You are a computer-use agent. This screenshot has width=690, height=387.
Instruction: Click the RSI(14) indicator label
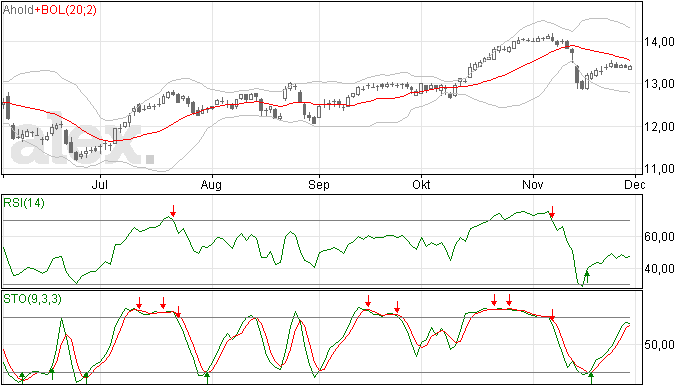click(x=24, y=203)
